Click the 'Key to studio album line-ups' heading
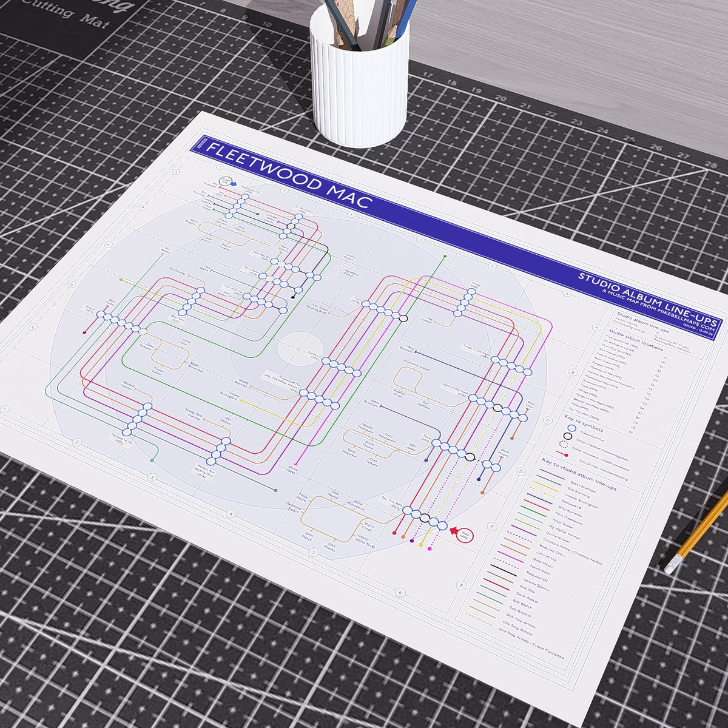Viewport: 728px width, 728px height. (x=579, y=474)
